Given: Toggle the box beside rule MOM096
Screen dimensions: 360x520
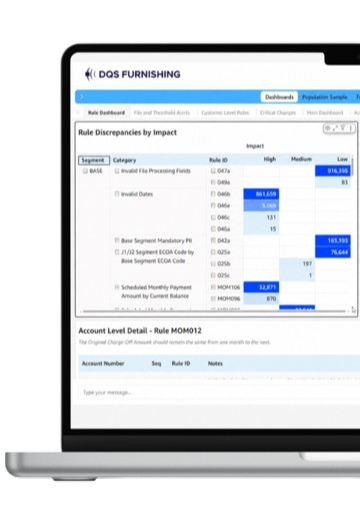Looking at the screenshot, I should click(213, 299).
